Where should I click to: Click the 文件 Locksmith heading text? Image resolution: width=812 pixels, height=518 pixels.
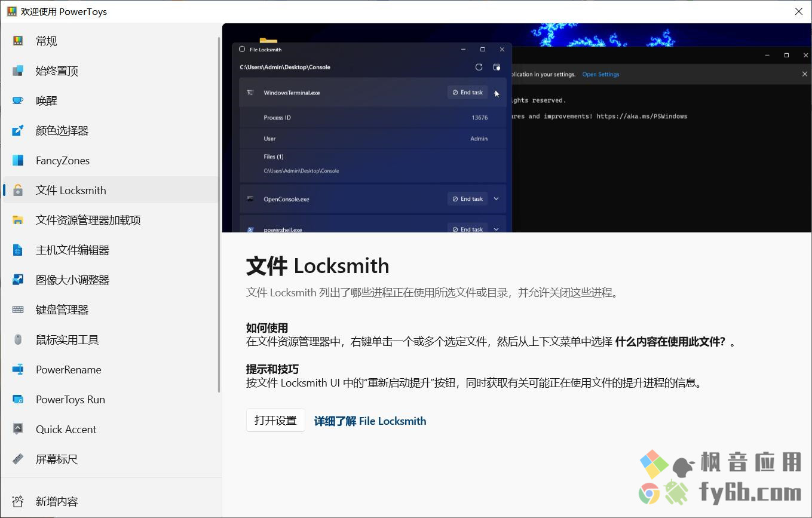pyautogui.click(x=317, y=266)
